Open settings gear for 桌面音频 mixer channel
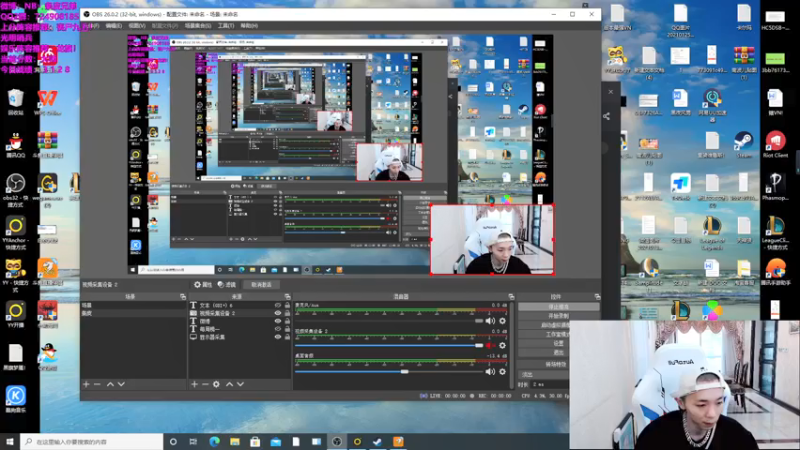Image resolution: width=800 pixels, height=450 pixels. tap(503, 372)
